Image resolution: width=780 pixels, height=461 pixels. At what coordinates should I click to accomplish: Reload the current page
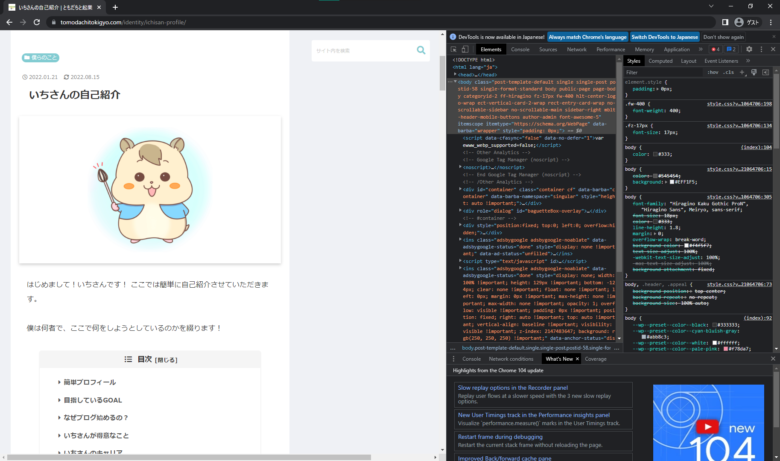(x=36, y=22)
